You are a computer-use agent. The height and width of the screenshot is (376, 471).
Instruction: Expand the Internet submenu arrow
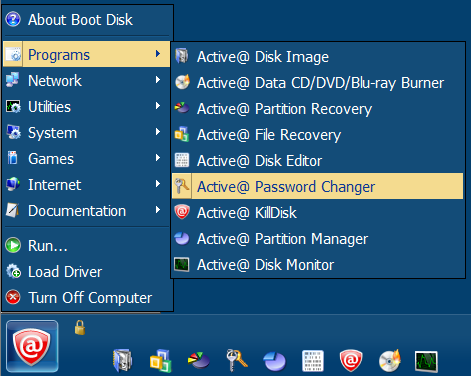pos(158,184)
